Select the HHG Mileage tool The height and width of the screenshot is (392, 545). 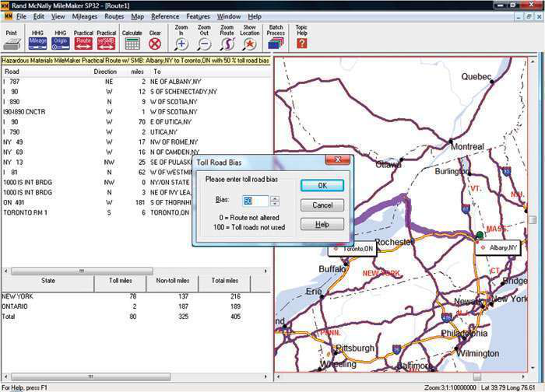[x=37, y=39]
